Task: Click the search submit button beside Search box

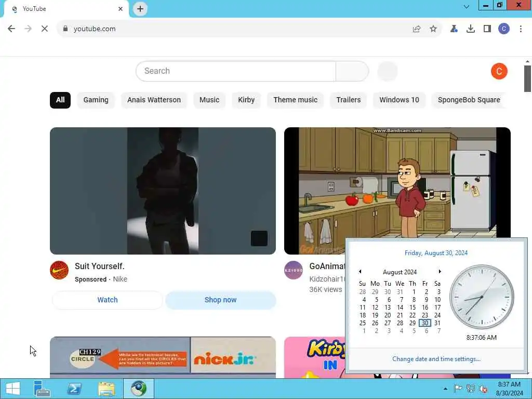Action: [x=352, y=71]
